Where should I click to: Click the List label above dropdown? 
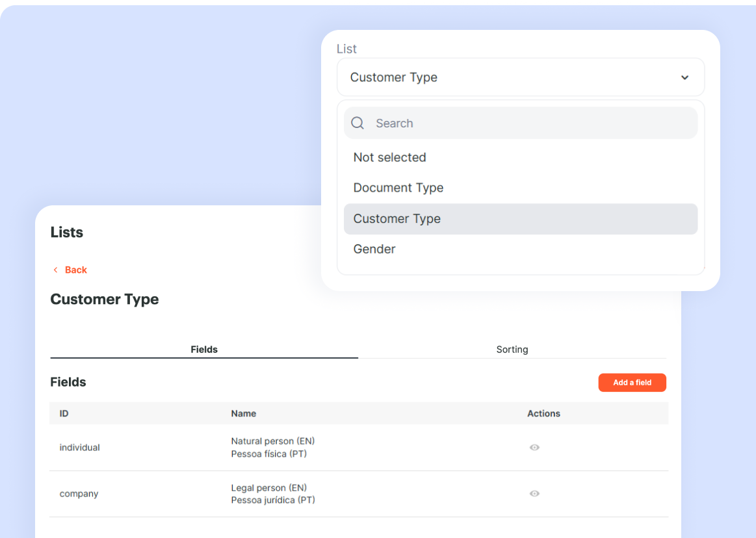point(346,49)
